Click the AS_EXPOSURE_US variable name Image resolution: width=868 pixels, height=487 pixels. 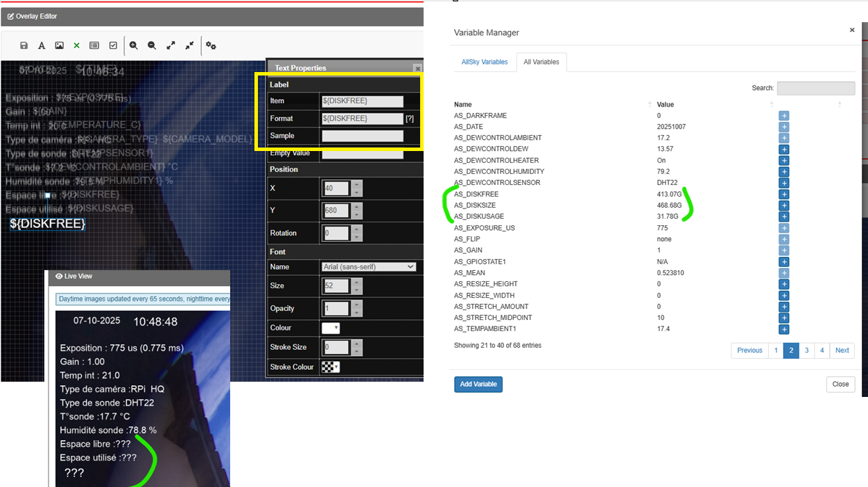[x=483, y=228]
